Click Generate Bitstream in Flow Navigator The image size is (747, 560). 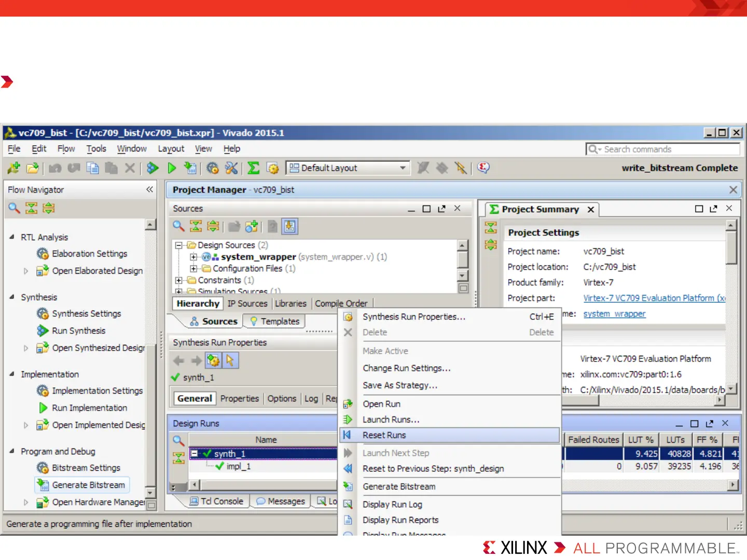(x=82, y=485)
